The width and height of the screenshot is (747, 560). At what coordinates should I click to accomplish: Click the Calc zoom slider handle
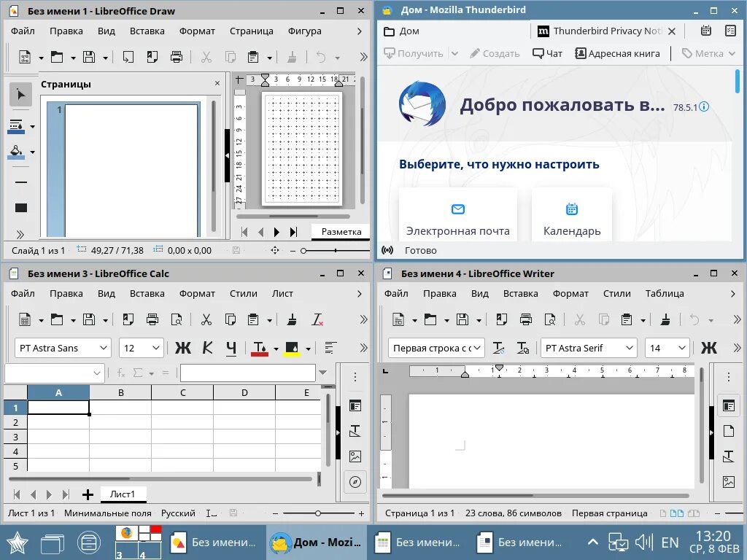318,513
